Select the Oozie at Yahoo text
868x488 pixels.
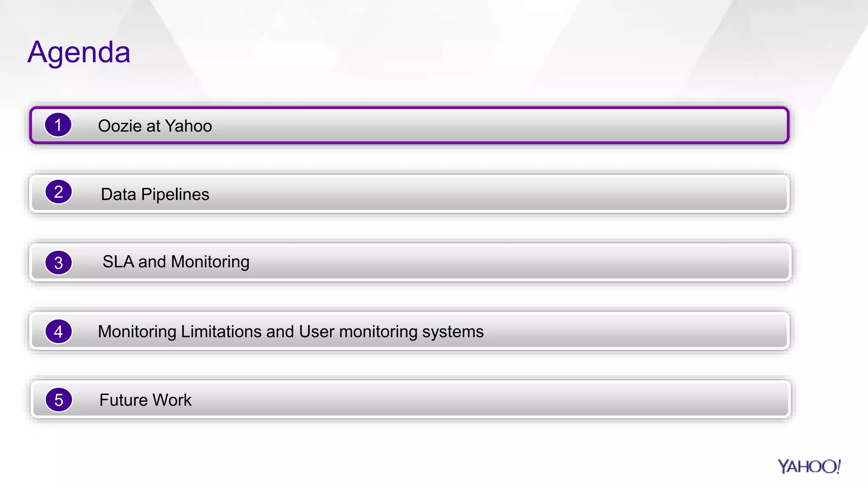(155, 126)
